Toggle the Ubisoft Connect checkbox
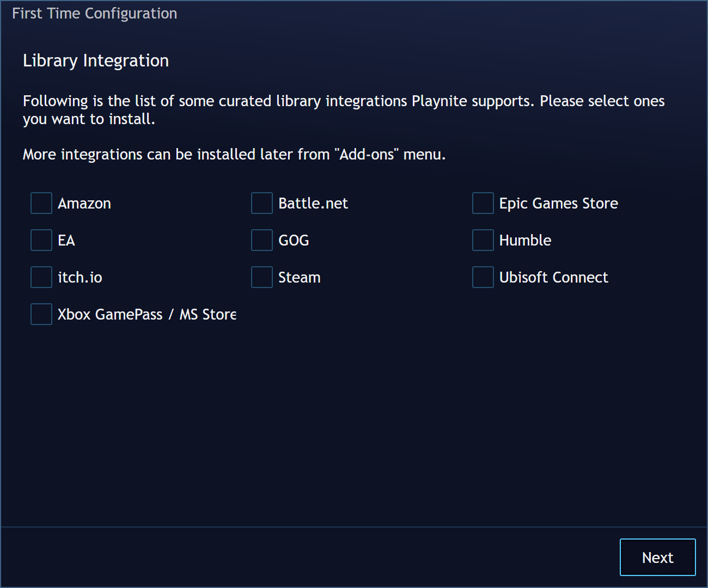Viewport: 708px width, 588px height. pyautogui.click(x=483, y=277)
